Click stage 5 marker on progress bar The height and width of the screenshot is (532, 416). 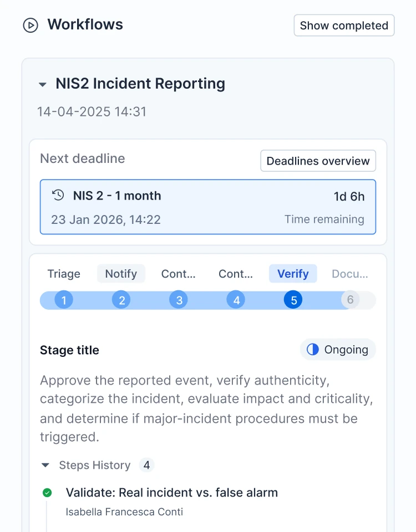(293, 300)
